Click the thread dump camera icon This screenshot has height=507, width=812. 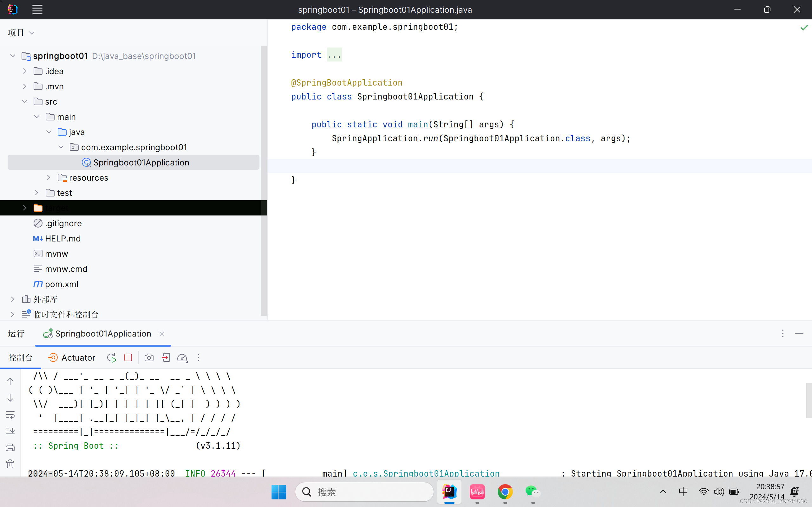coord(149,358)
